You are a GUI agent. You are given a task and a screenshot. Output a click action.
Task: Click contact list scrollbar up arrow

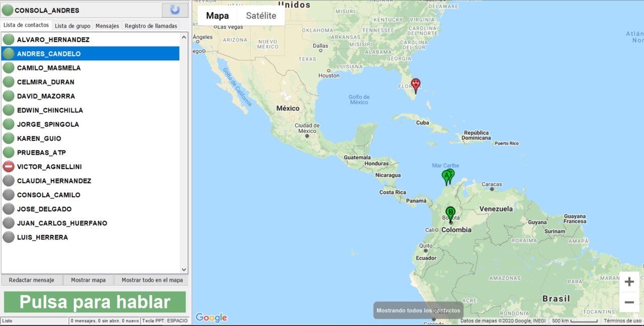(184, 37)
